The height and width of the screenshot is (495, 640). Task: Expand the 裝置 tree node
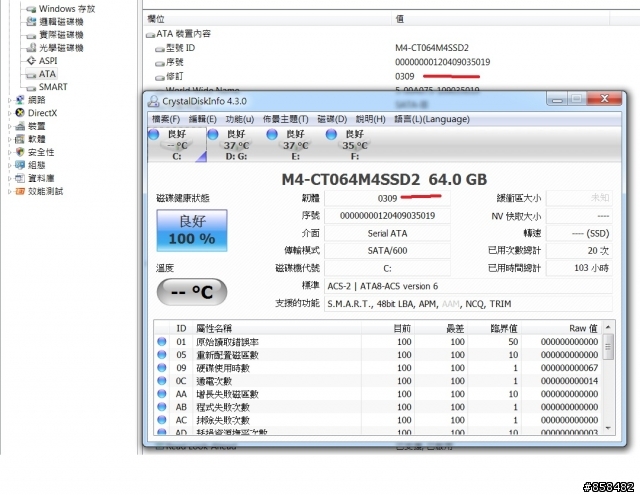[x=9, y=126]
